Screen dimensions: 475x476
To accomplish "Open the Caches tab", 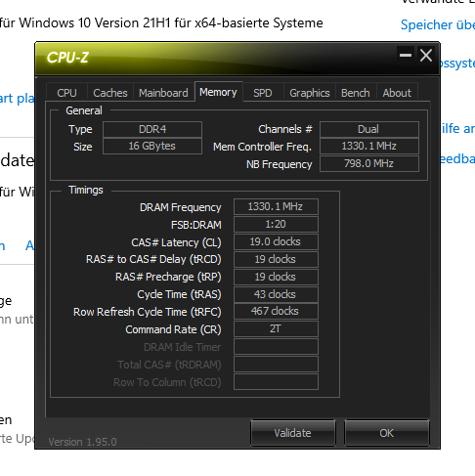I will (x=110, y=93).
